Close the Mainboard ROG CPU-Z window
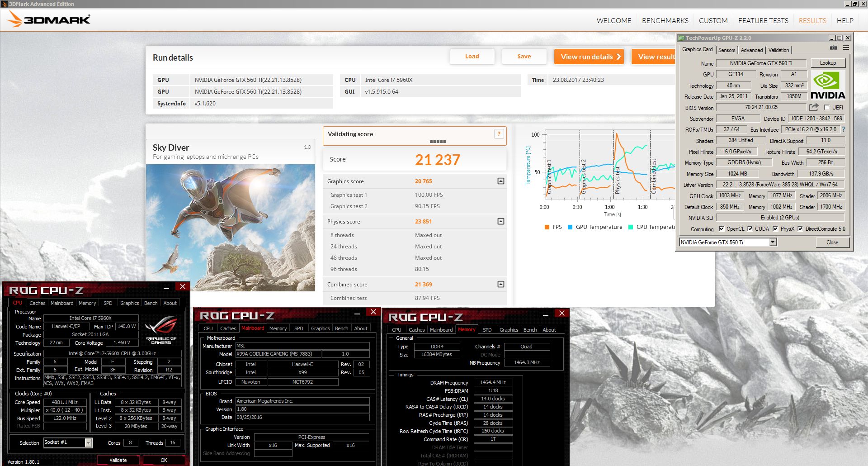 click(x=373, y=312)
